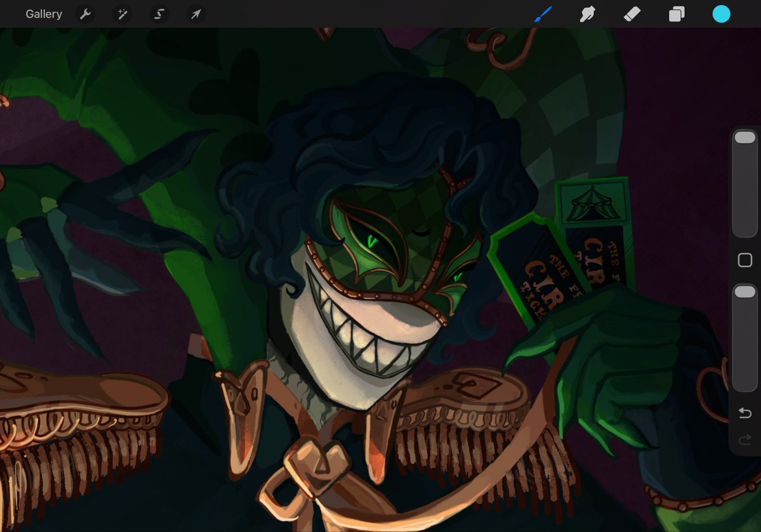Activate the Transform arrow tool
This screenshot has width=761, height=532.
coord(195,14)
